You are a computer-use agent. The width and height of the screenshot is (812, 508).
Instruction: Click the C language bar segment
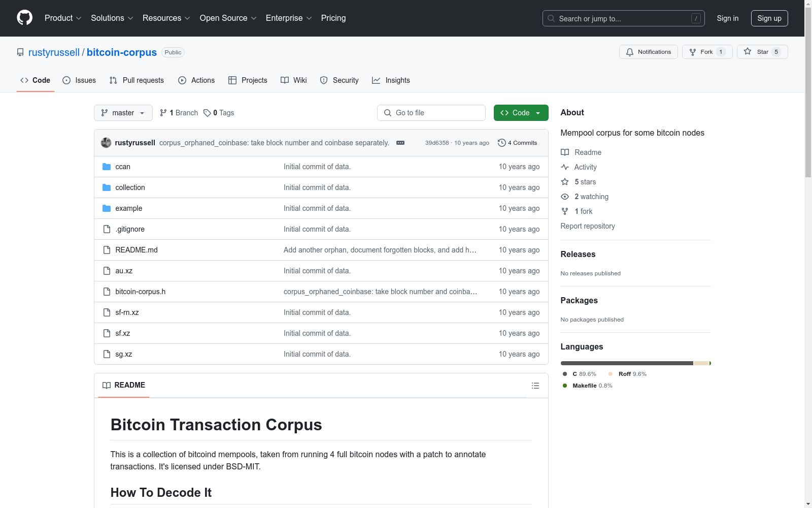pyautogui.click(x=627, y=363)
